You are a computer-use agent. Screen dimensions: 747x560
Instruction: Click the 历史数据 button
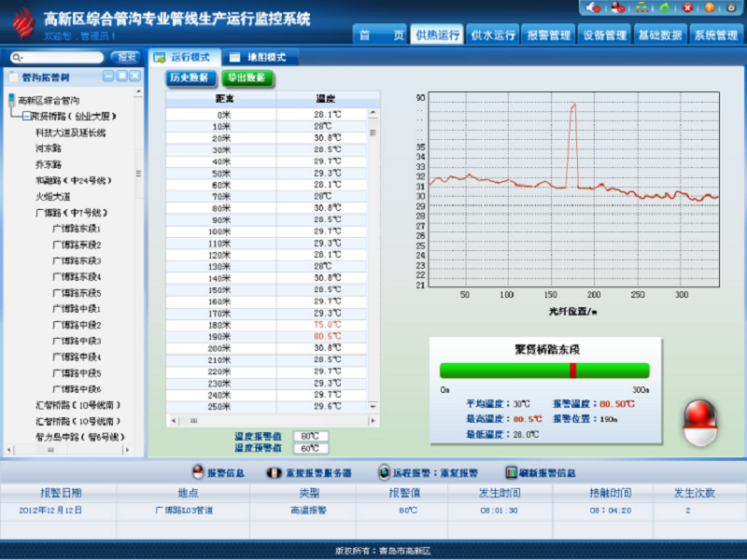191,77
